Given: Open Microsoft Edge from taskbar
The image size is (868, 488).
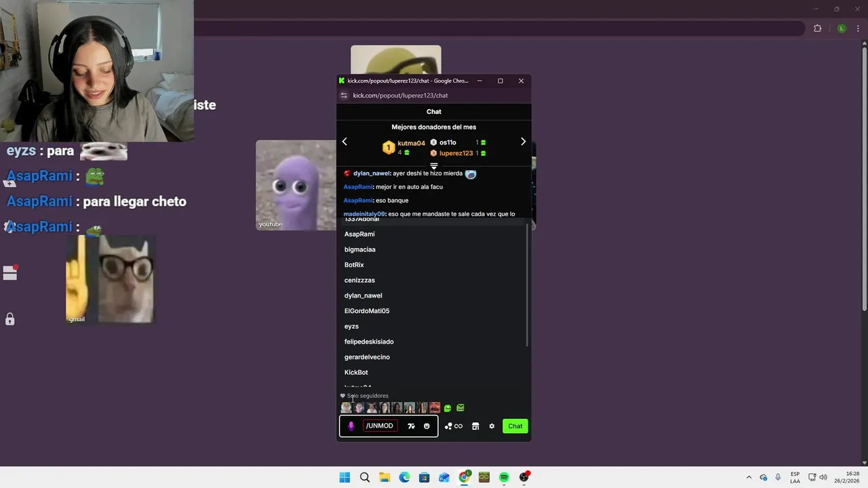Looking at the screenshot, I should coord(404,478).
